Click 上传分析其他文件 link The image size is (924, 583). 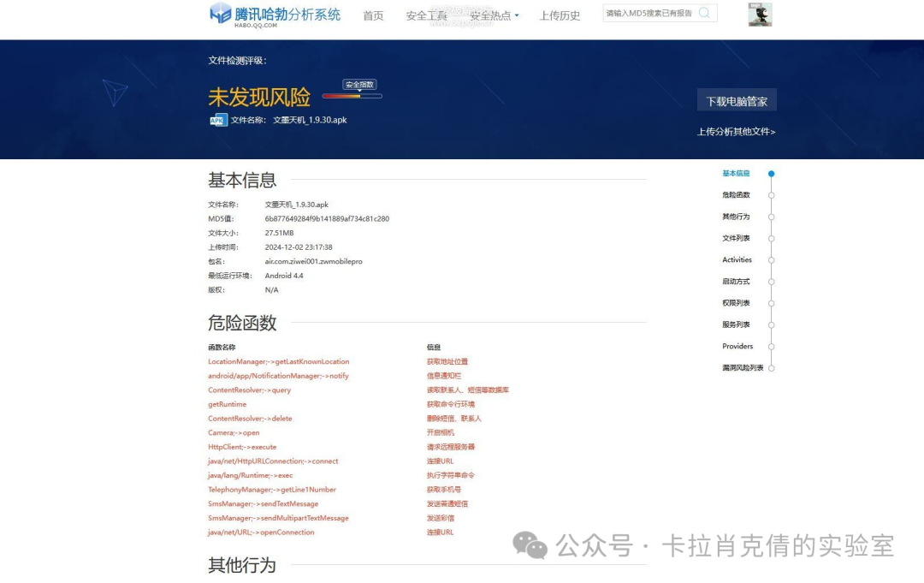tap(736, 132)
